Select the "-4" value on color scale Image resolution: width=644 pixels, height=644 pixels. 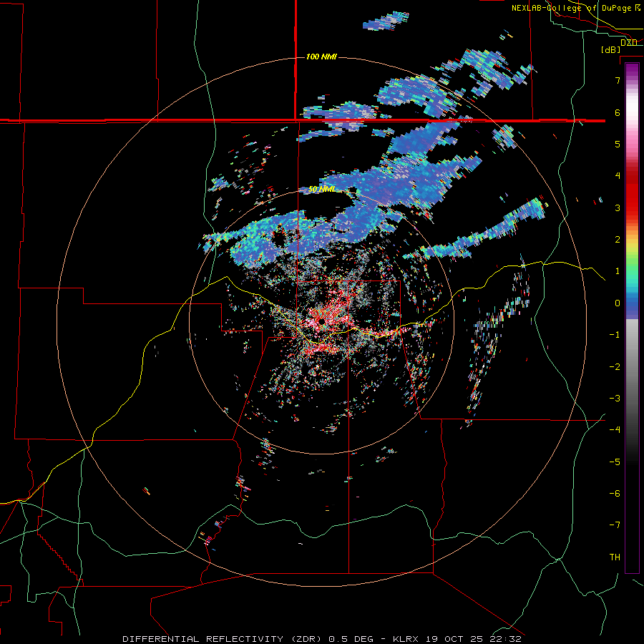(x=615, y=429)
